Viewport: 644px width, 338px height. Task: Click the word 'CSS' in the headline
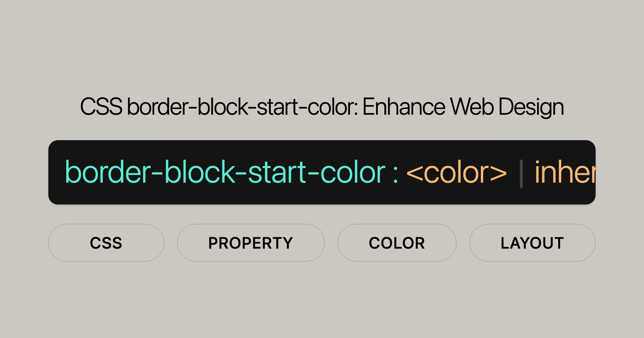(101, 107)
